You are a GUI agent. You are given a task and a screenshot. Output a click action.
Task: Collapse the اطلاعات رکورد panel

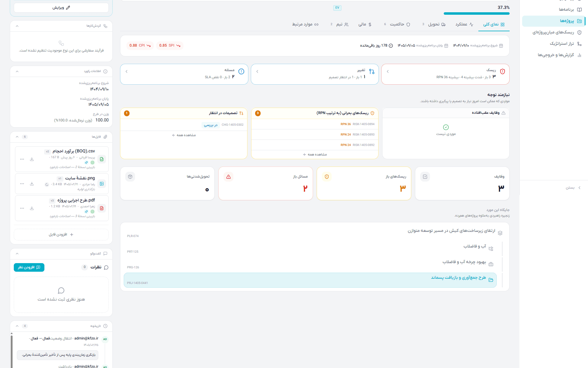17,71
